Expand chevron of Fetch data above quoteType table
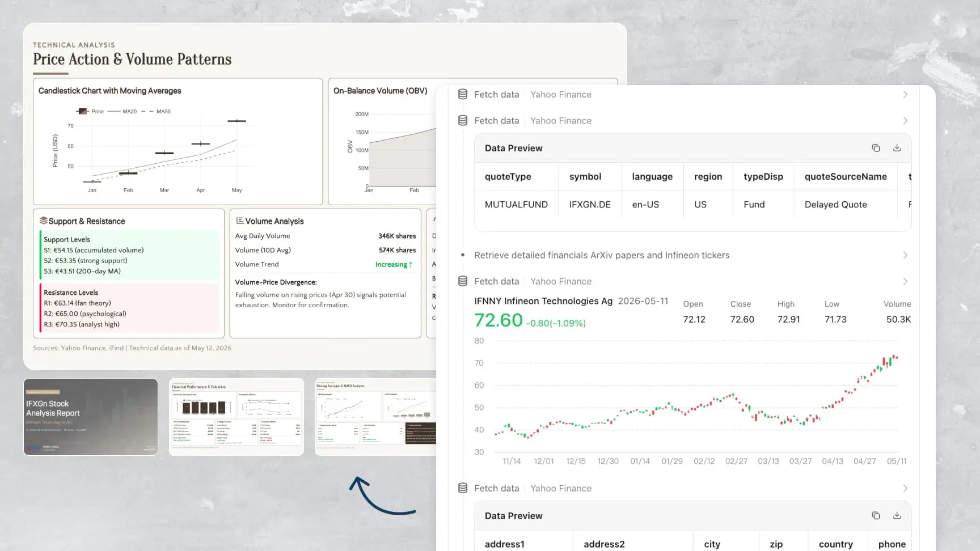This screenshot has height=551, width=980. (x=905, y=121)
